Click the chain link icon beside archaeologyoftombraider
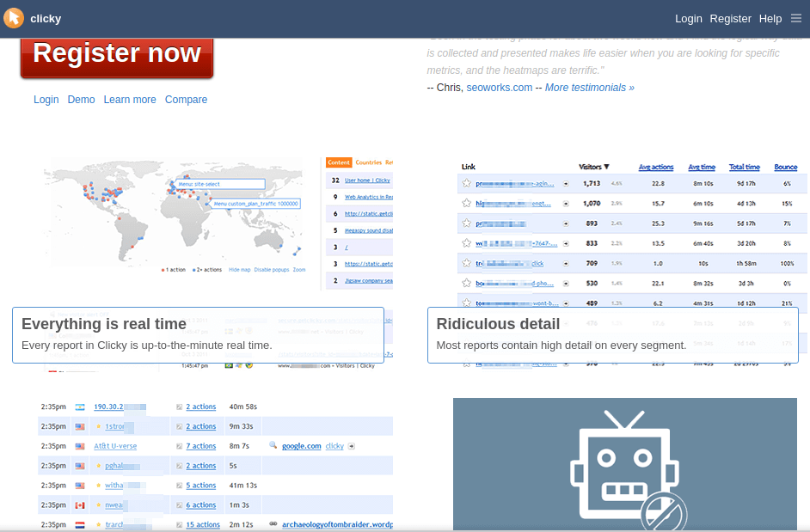This screenshot has width=810, height=532. 273,524
